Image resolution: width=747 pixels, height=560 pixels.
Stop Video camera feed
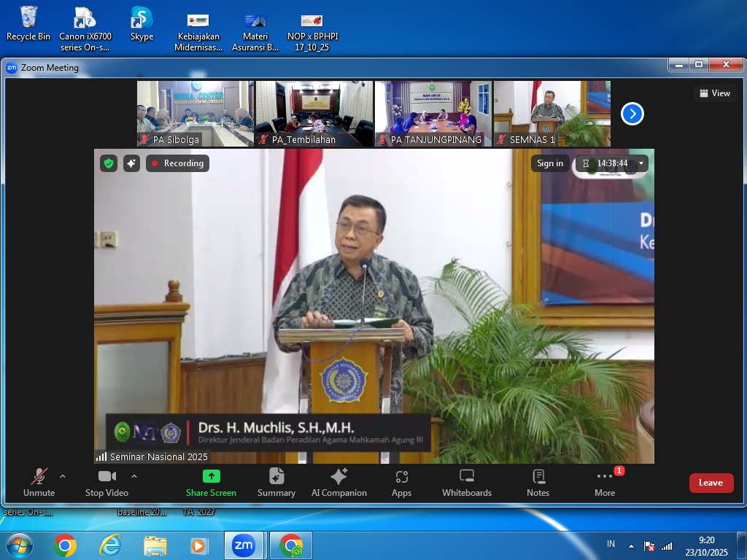pyautogui.click(x=107, y=483)
